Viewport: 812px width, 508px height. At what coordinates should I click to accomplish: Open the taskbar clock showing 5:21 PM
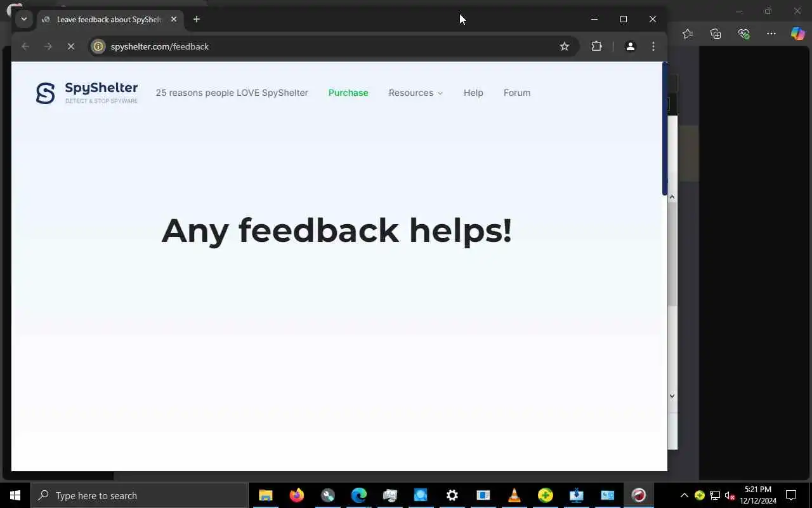click(x=758, y=495)
